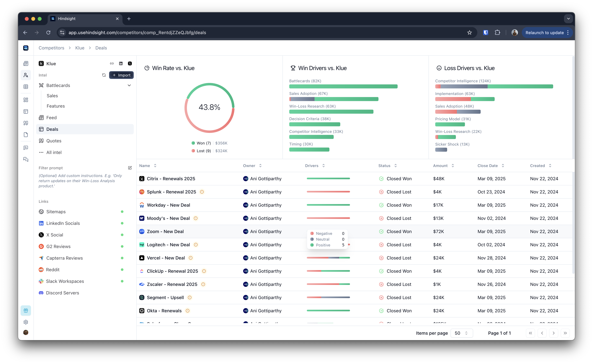
Task: Open Chrome profile avatar
Action: (x=515, y=33)
